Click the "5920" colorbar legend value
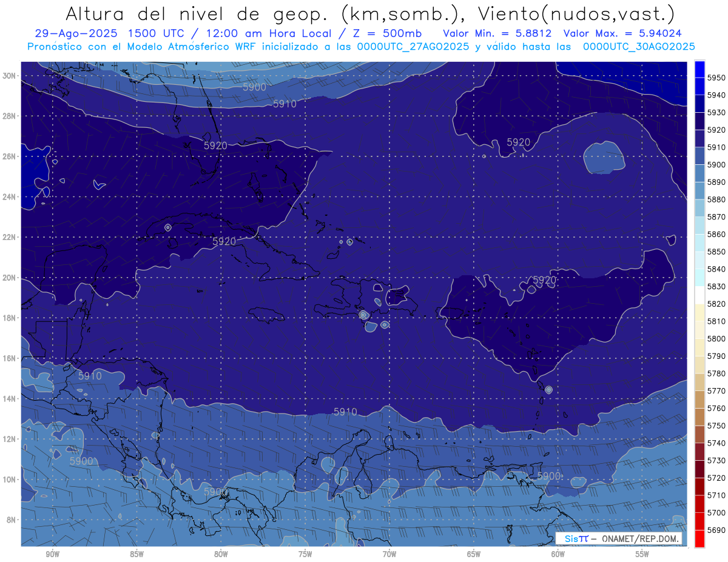728x562 pixels. pyautogui.click(x=716, y=130)
